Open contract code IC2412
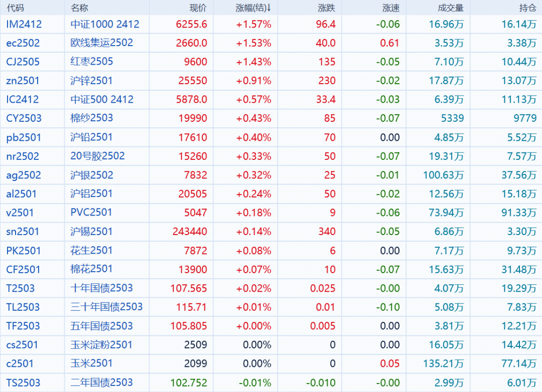Viewport: 542px width, 392px height. (x=23, y=99)
